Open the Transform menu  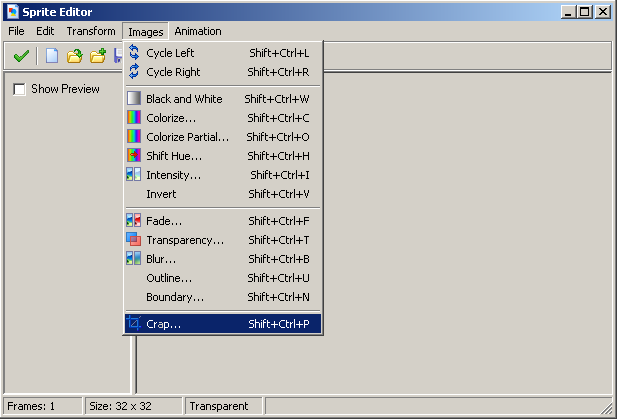pos(91,31)
